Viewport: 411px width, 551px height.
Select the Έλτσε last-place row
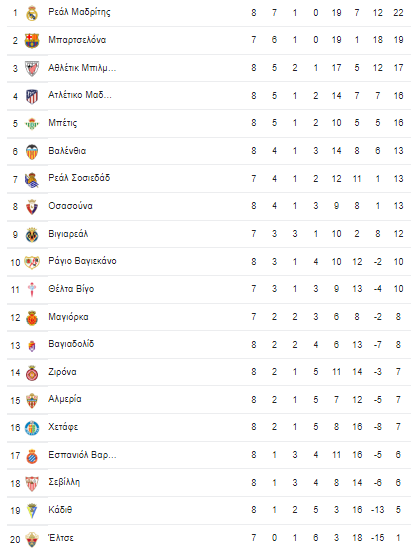(209, 538)
